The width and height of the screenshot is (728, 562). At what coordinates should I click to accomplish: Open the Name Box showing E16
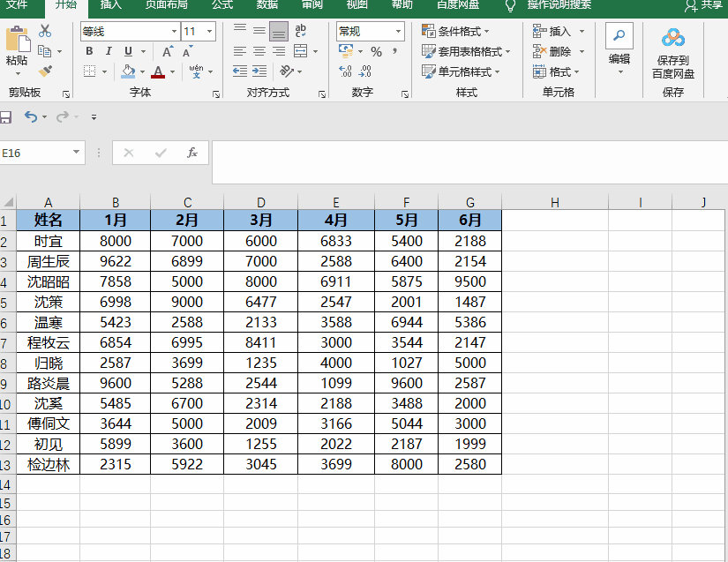41,153
